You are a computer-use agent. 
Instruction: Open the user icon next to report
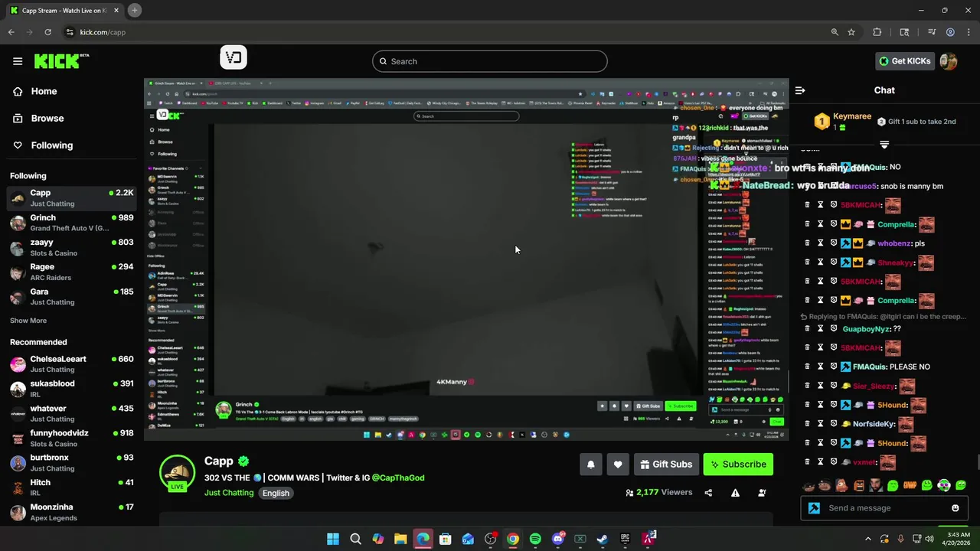762,493
